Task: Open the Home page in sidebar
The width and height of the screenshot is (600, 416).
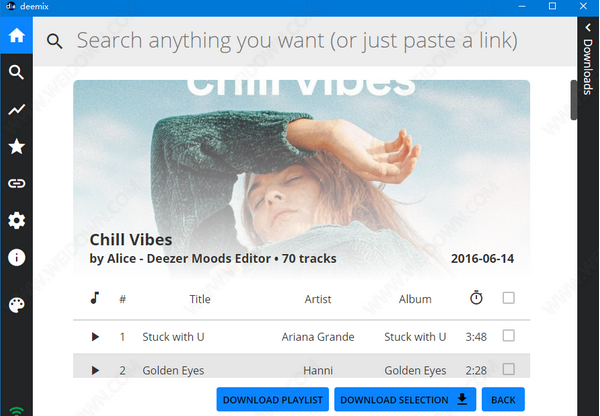Action: [16, 36]
